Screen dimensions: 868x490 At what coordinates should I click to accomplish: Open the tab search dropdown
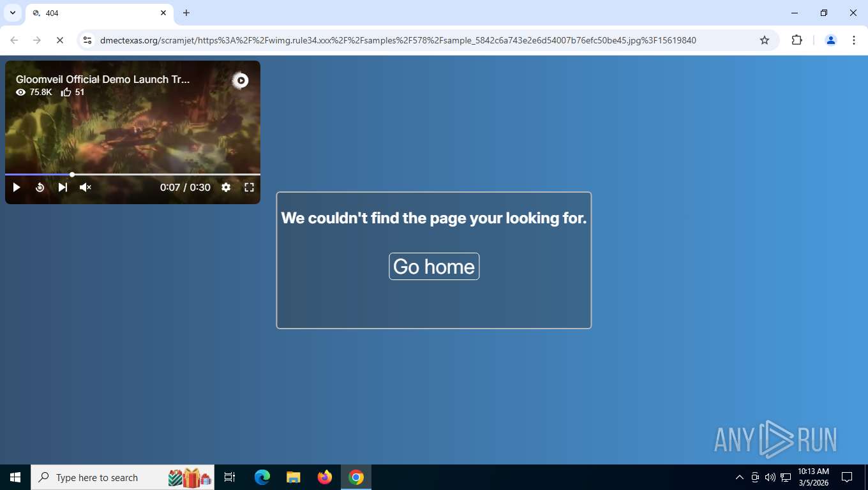click(x=13, y=13)
